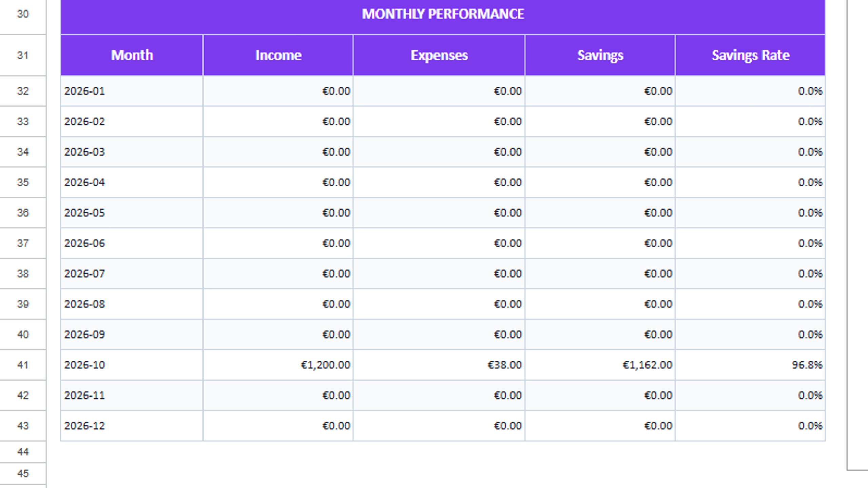The width and height of the screenshot is (868, 488).
Task: Select the savings rate cell for 2026-02
Action: [x=750, y=121]
